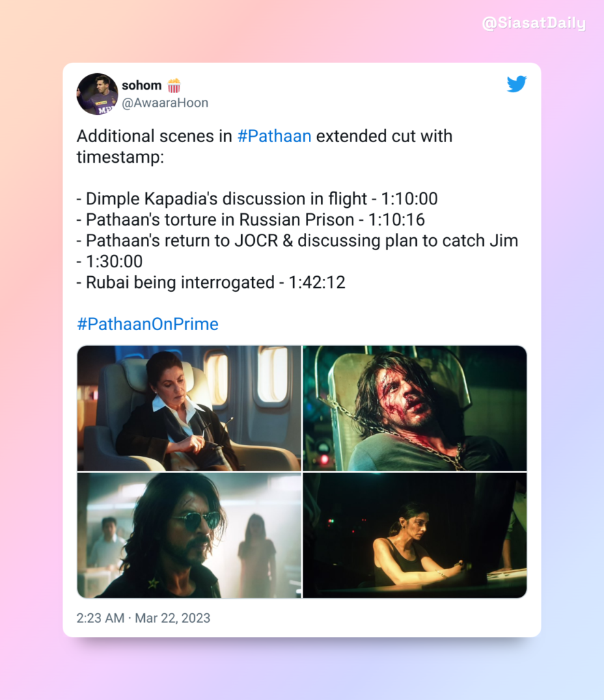Open the #Pathaan hashtag
Screen dimensions: 604x700
274,136
